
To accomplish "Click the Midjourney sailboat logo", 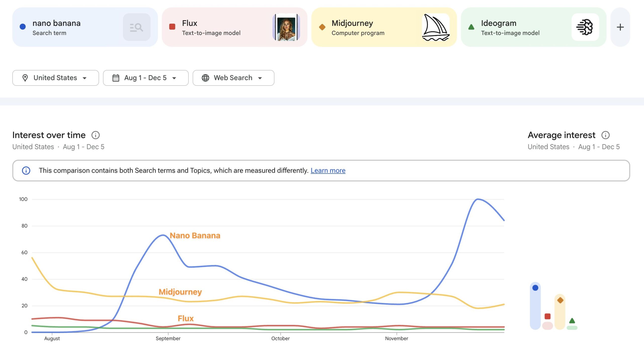I will [435, 27].
